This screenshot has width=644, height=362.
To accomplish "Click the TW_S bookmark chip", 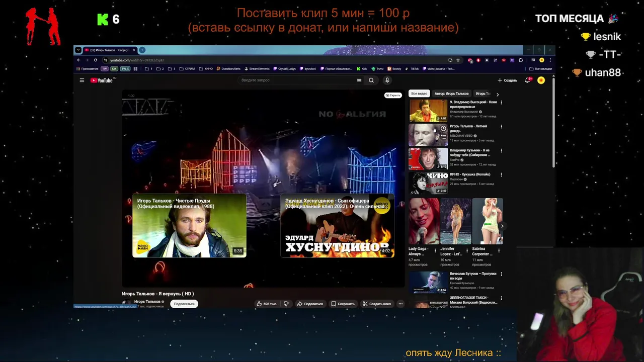I will pyautogui.click(x=125, y=68).
